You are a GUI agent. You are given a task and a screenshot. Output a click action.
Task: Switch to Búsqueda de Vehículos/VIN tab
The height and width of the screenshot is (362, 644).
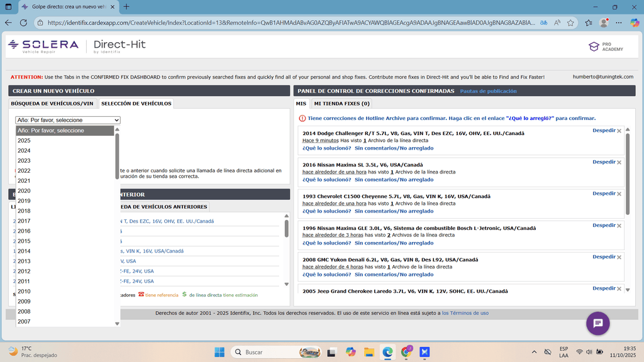[x=52, y=103]
